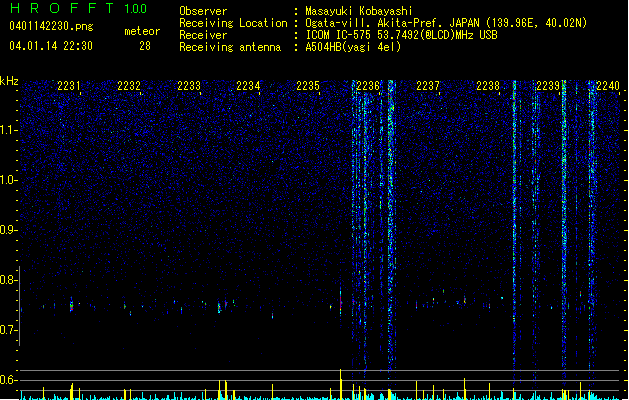The image size is (629, 400).
Task: Click the Observer label
Action: tap(203, 11)
